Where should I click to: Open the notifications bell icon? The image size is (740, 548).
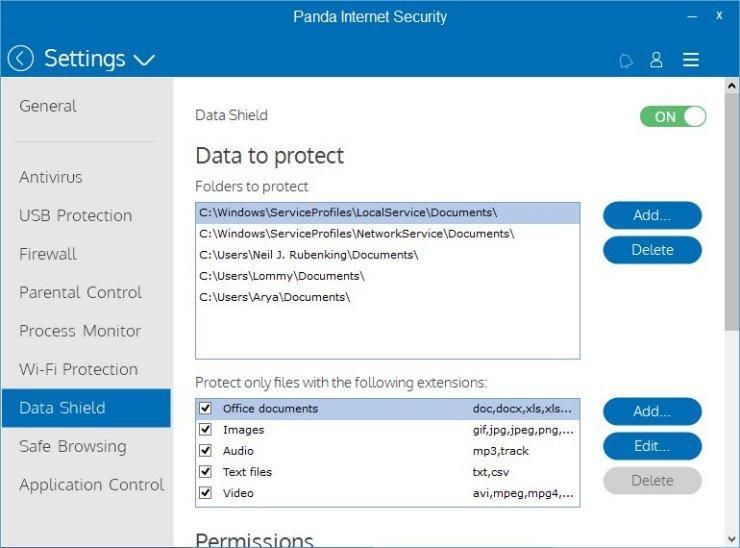626,60
